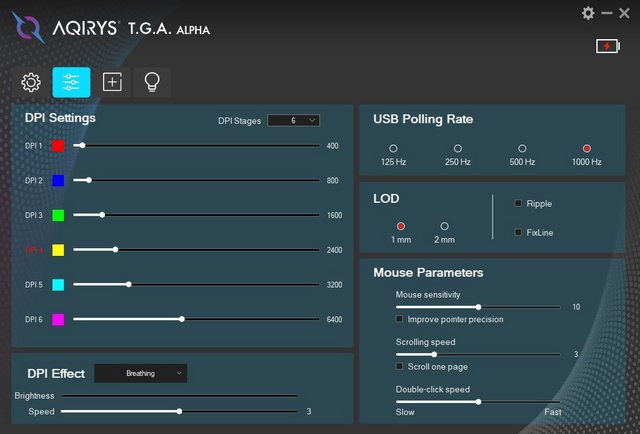
Task: Click the DPI Effect Brightness slider track
Action: [x=179, y=396]
